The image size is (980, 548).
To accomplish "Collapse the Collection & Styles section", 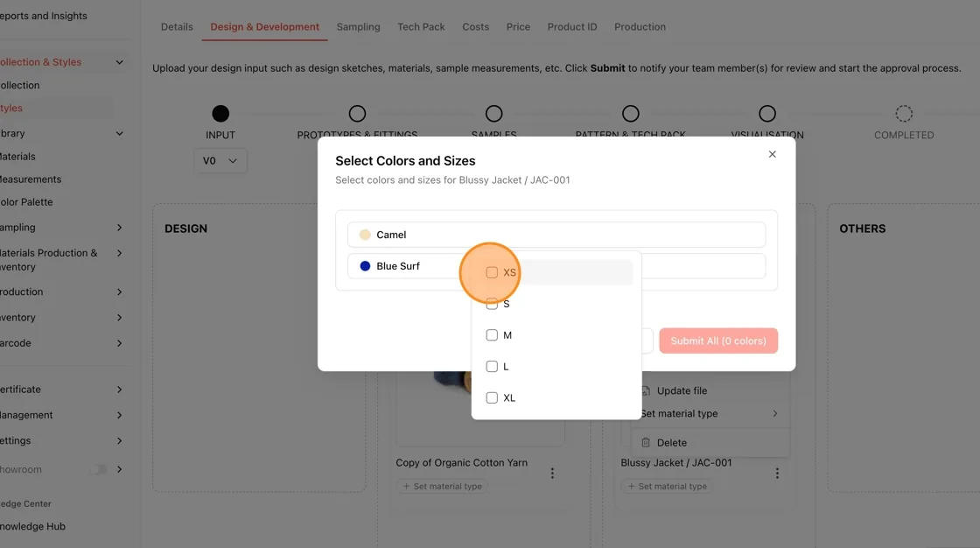I will [x=119, y=62].
